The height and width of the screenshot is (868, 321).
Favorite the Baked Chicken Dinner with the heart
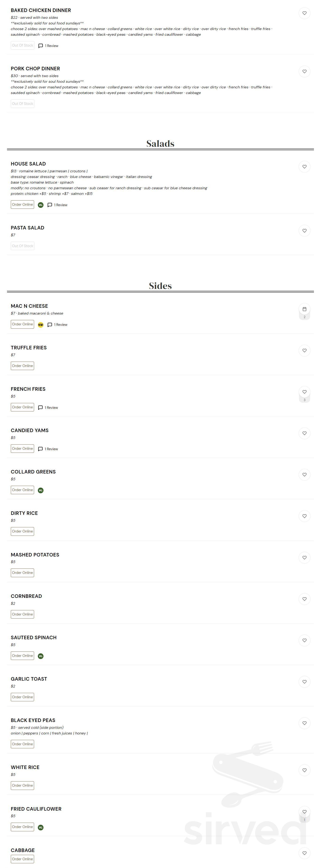304,13
